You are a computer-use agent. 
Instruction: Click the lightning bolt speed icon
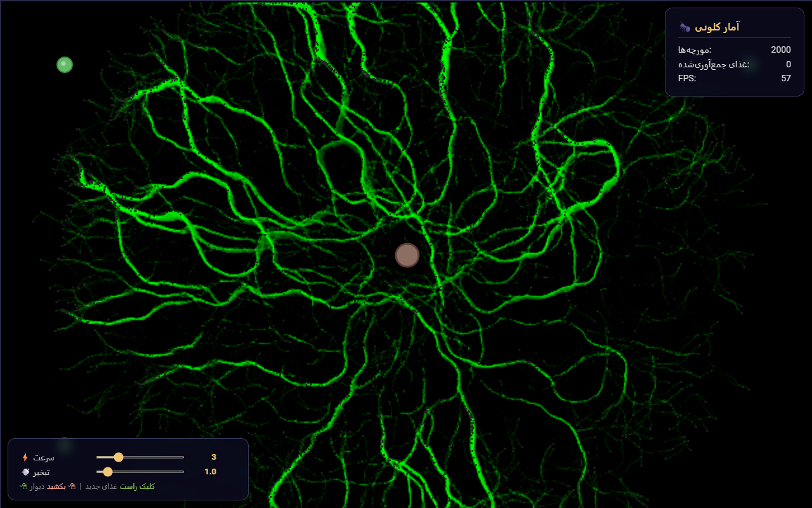point(25,457)
